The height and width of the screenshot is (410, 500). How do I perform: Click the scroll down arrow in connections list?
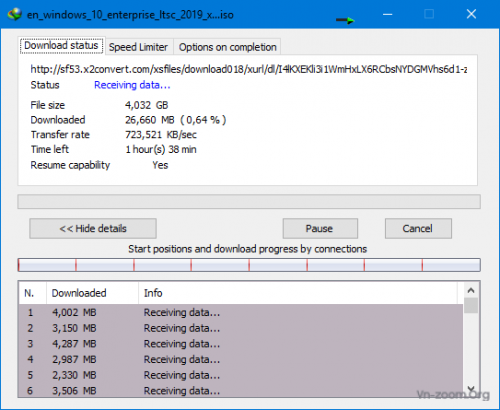[471, 389]
